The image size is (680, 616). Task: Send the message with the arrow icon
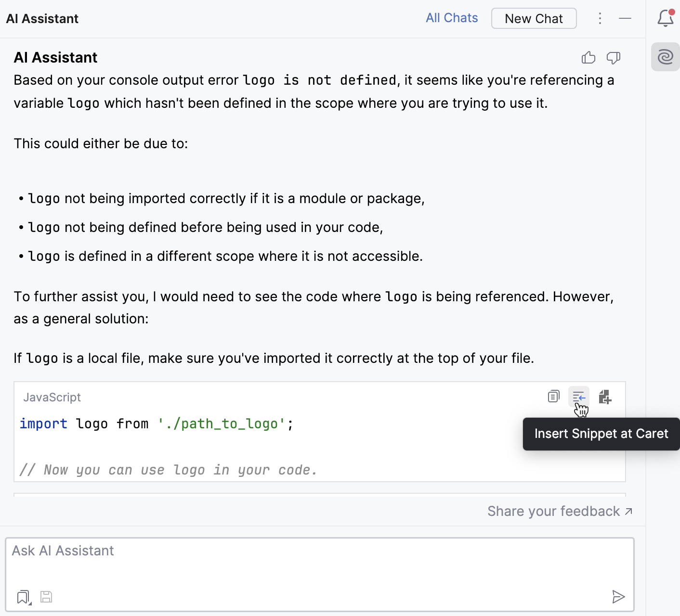[x=619, y=597]
